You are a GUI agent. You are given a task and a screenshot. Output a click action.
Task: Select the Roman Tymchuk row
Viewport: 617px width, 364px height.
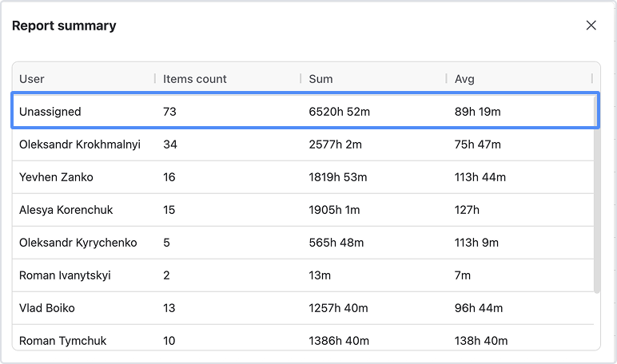pyautogui.click(x=63, y=341)
